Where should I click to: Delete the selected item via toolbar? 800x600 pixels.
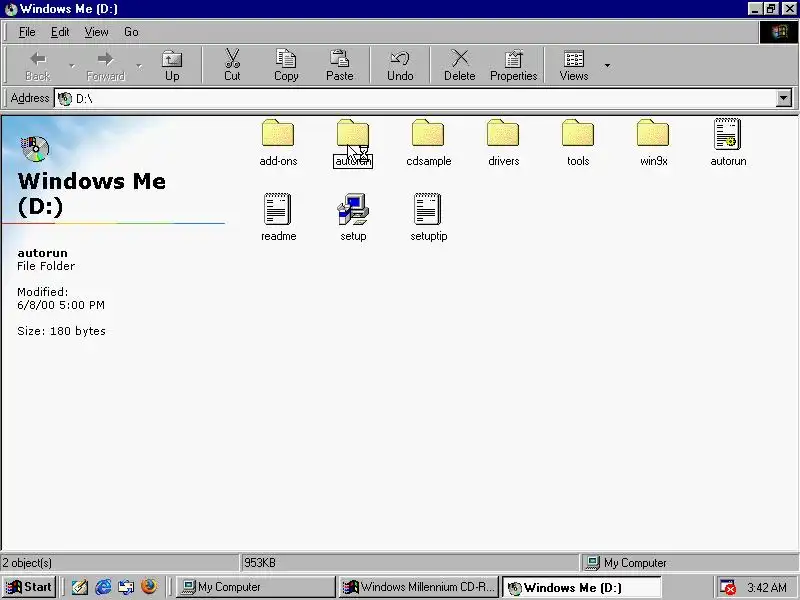(460, 66)
